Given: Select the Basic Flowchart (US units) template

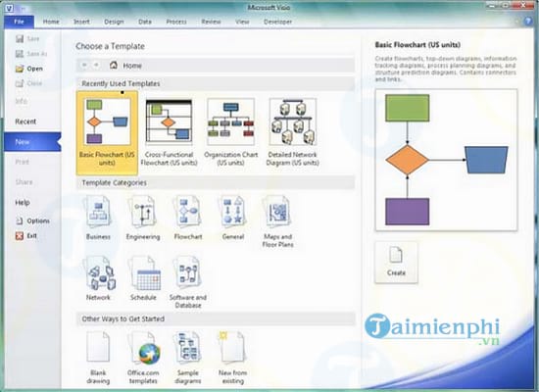Looking at the screenshot, I should coord(107,133).
